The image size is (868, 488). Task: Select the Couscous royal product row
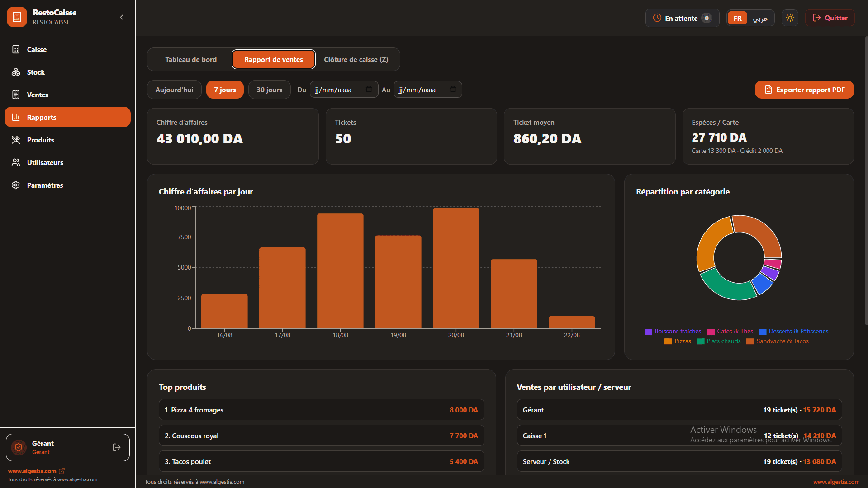(321, 436)
